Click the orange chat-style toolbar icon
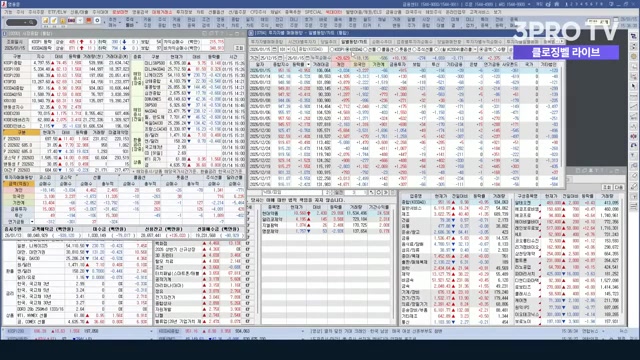Screen dimensions: 640x360 pos(89,20)
